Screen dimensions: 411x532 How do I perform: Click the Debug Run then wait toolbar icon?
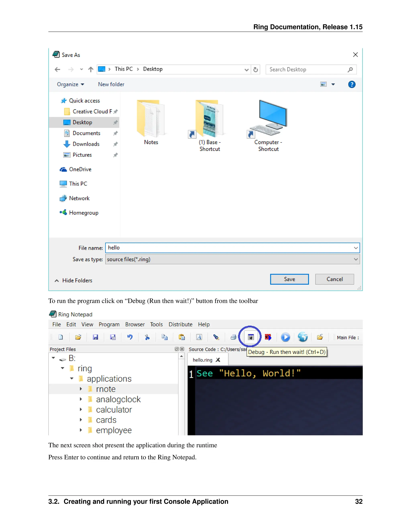250,337
